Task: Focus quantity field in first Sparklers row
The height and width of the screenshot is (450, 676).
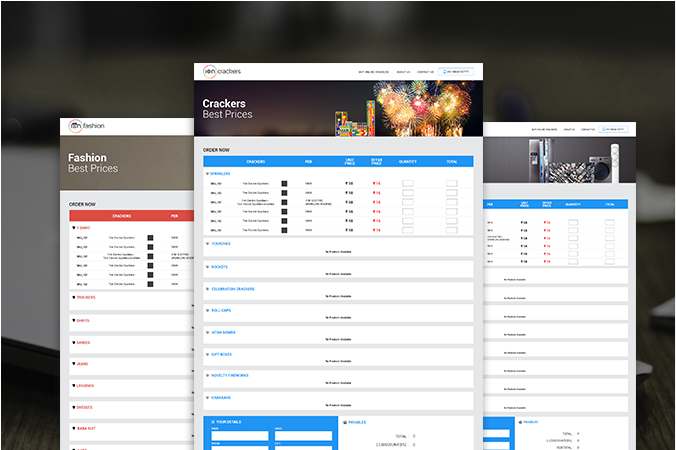Action: tap(408, 184)
